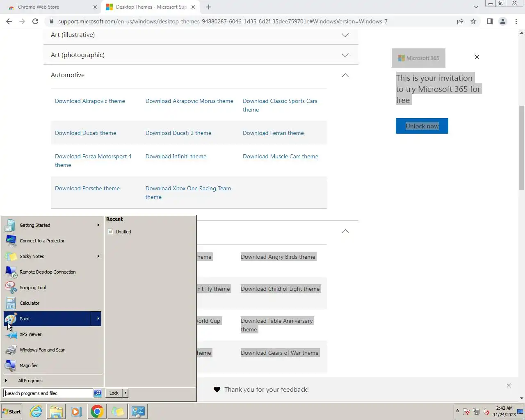
Task: Open Sticky Notes taskbar icon
Action: pos(117,411)
